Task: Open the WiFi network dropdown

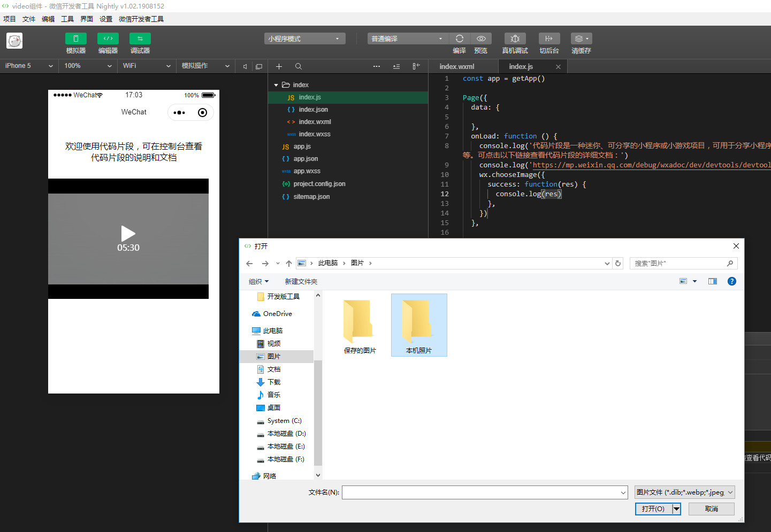Action: pos(147,66)
